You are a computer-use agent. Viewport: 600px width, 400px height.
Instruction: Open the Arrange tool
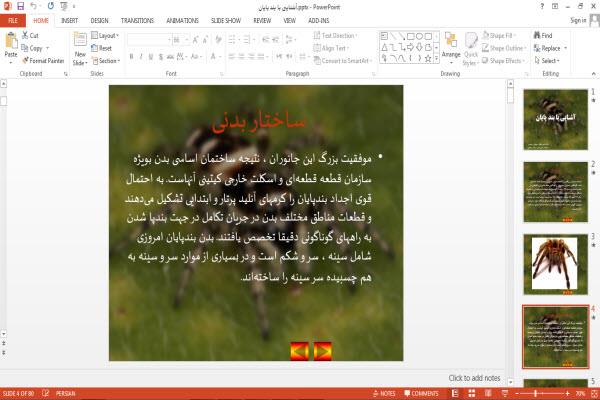(451, 48)
